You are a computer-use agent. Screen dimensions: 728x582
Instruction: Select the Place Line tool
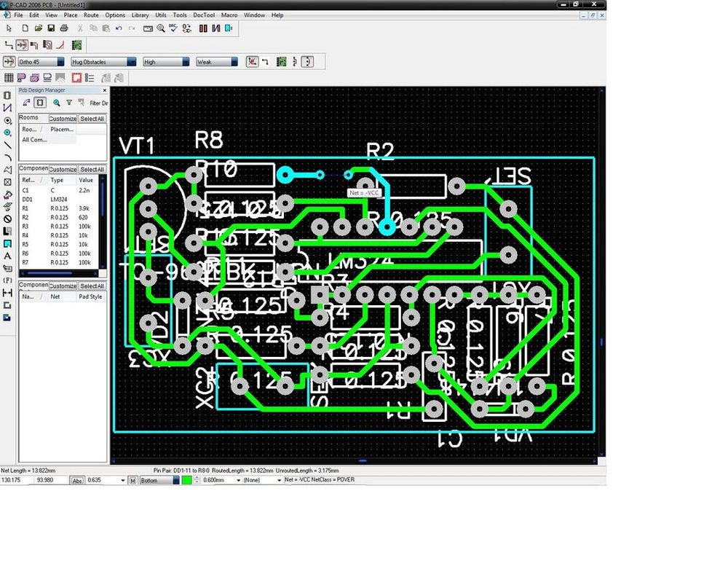tap(7, 145)
